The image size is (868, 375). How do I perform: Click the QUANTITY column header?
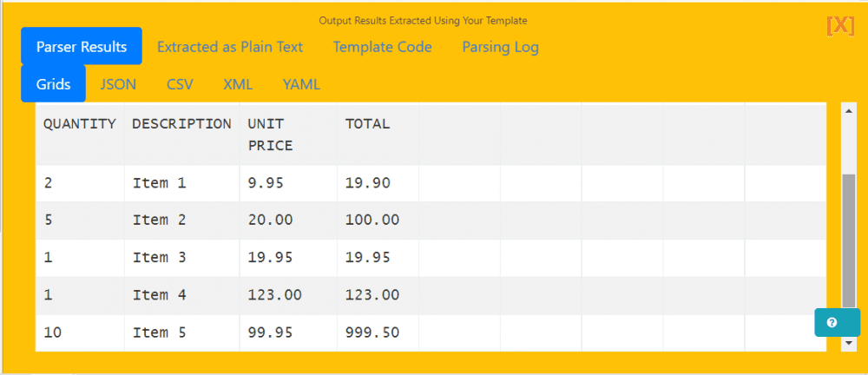[80, 124]
